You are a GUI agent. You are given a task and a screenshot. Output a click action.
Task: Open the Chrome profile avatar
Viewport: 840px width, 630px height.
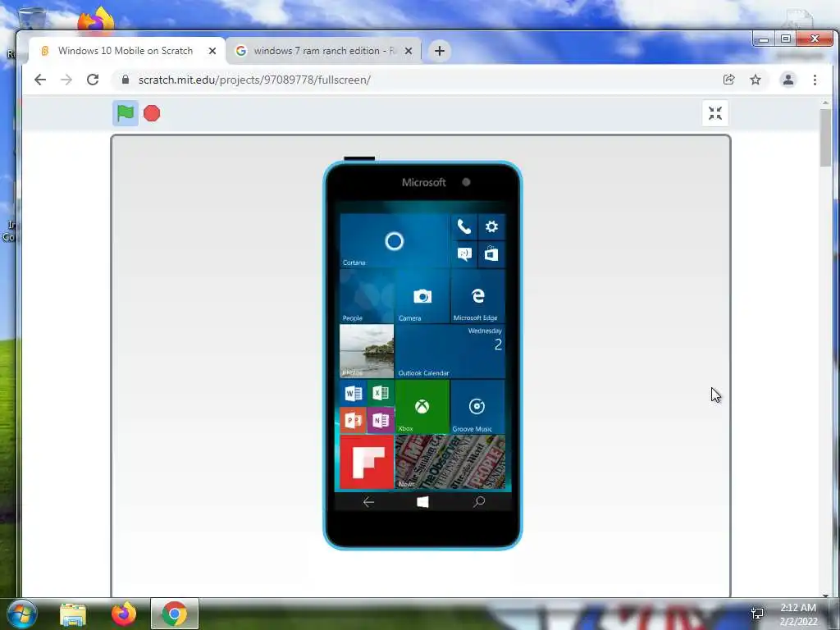point(788,80)
